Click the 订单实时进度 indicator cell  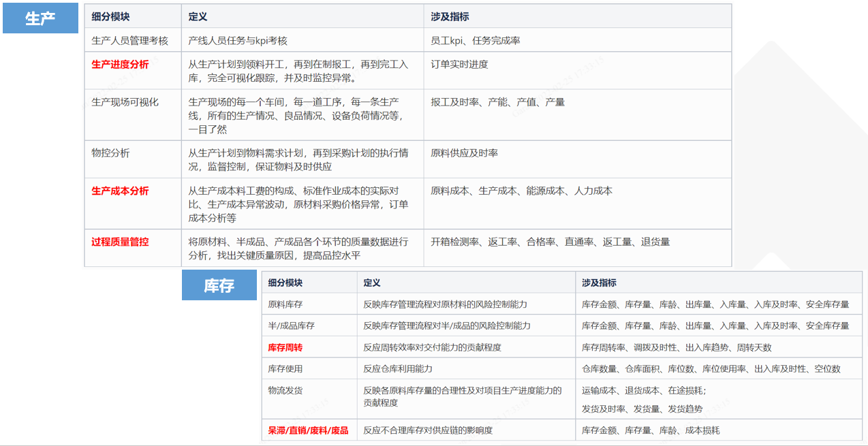[x=459, y=65]
